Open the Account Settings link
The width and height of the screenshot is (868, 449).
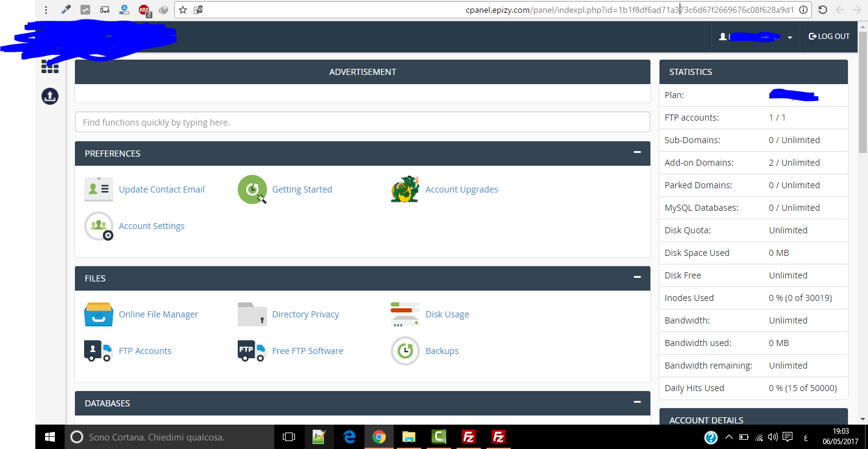pyautogui.click(x=152, y=226)
